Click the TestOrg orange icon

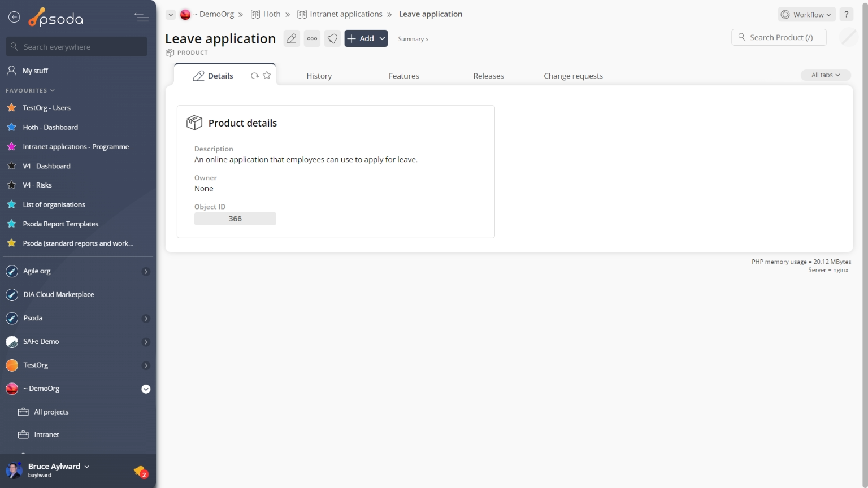[x=12, y=365]
